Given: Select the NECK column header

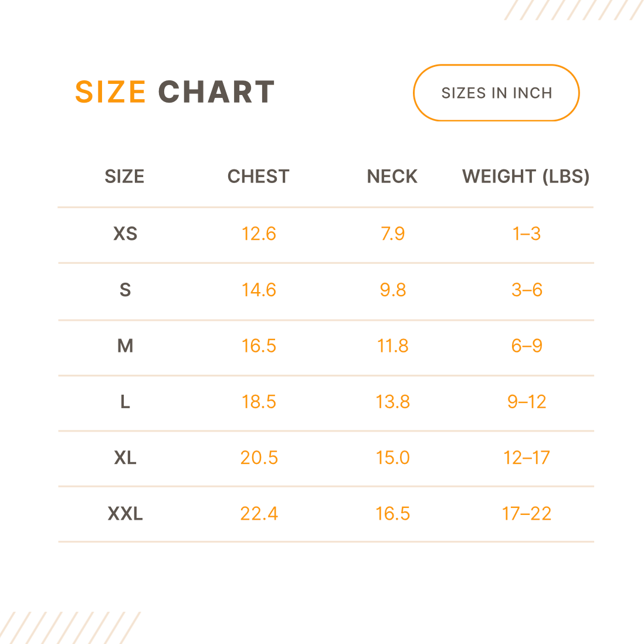Looking at the screenshot, I should 392,177.
